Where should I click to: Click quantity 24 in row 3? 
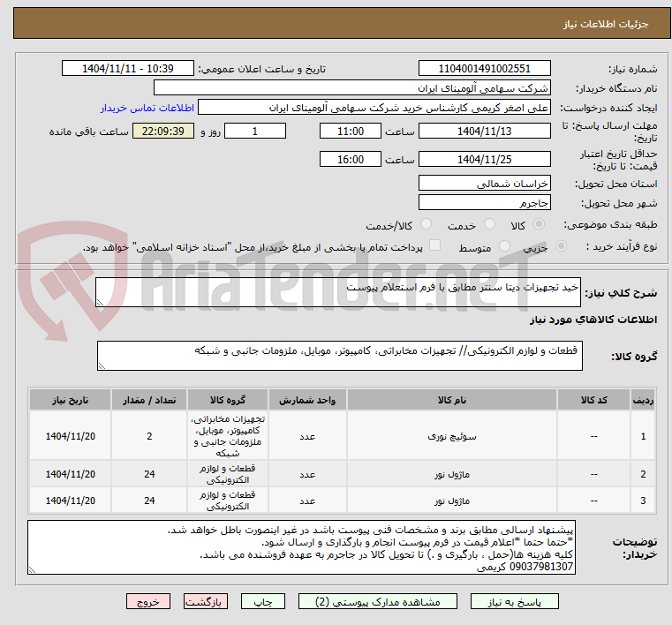149,501
